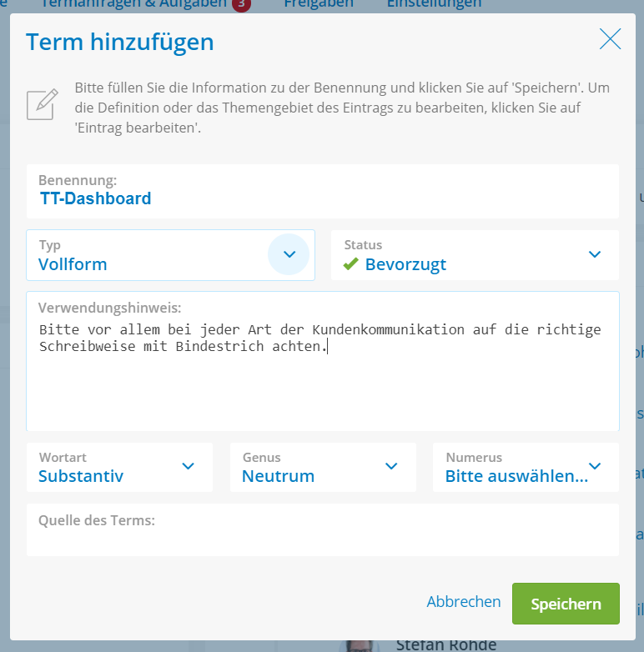Click the edit pencil icon

click(x=42, y=104)
